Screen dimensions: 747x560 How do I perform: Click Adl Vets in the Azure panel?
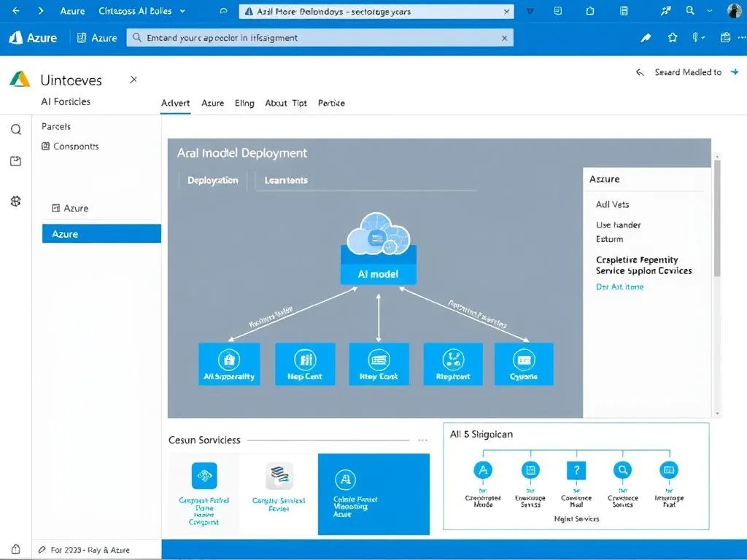(613, 204)
